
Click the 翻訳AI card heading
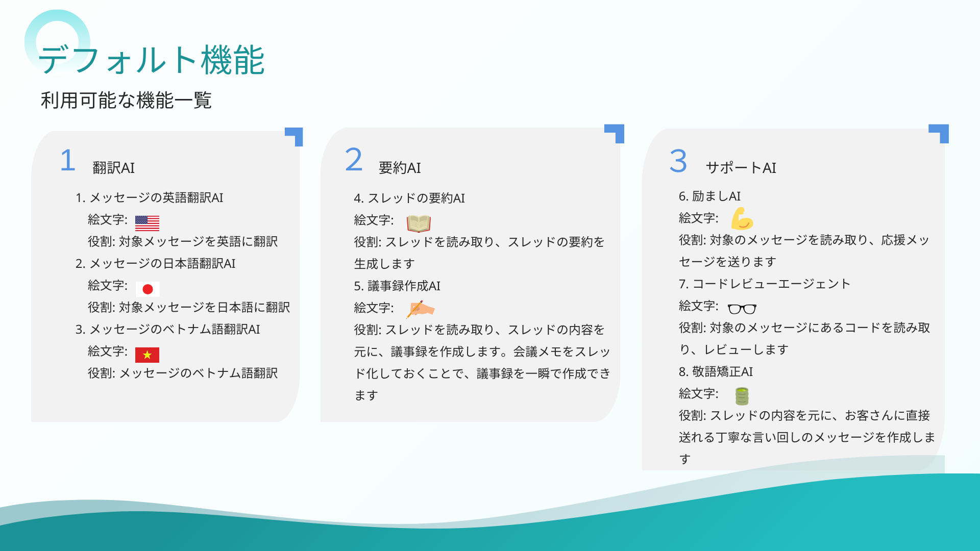[x=113, y=168]
